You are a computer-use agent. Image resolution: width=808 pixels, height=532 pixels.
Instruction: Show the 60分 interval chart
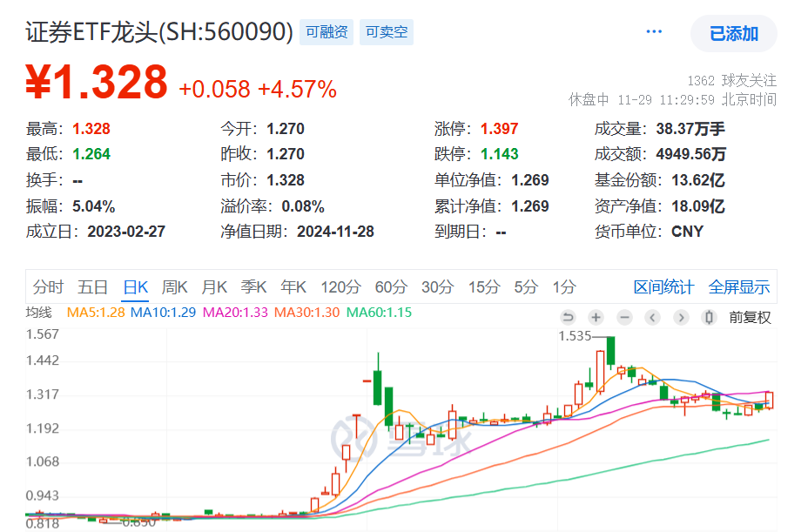pyautogui.click(x=391, y=286)
